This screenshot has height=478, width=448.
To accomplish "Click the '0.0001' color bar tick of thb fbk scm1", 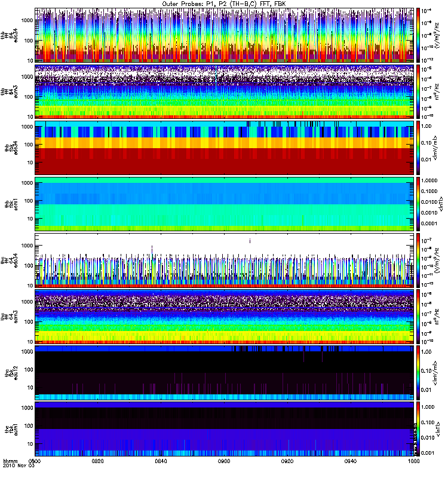I will (x=429, y=223).
